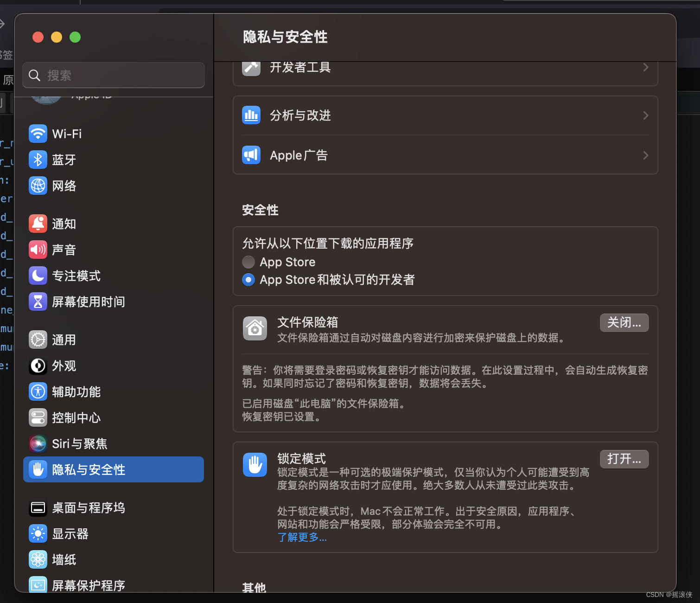
Task: Click the yellow minimize window button
Action: 57,37
